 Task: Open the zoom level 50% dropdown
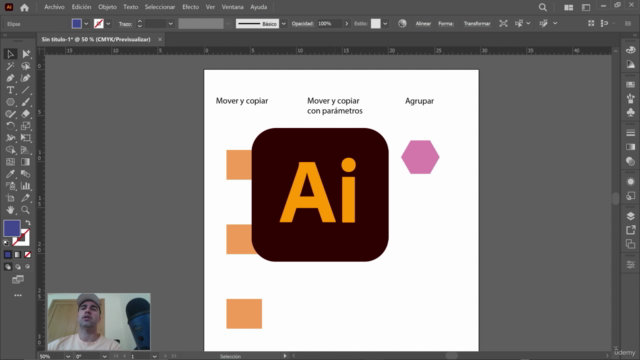pyautogui.click(x=68, y=356)
